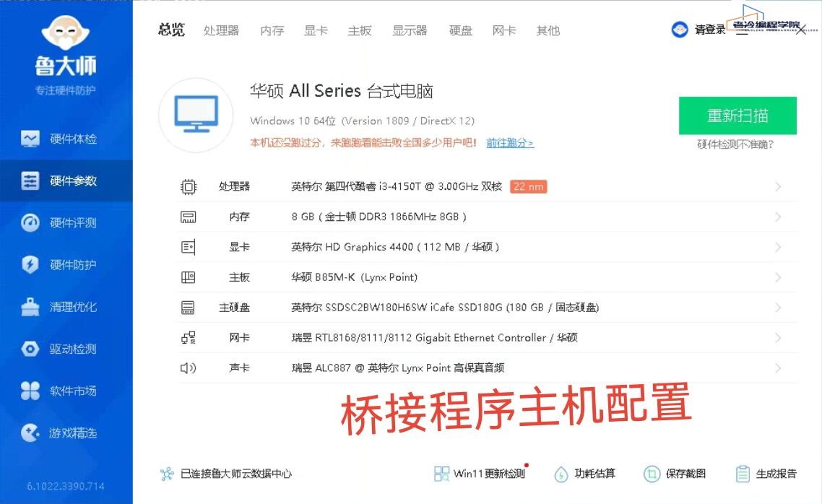Image resolution: width=822 pixels, height=504 pixels.
Task: Click 硬件检测不准确? link
Action: tap(735, 144)
